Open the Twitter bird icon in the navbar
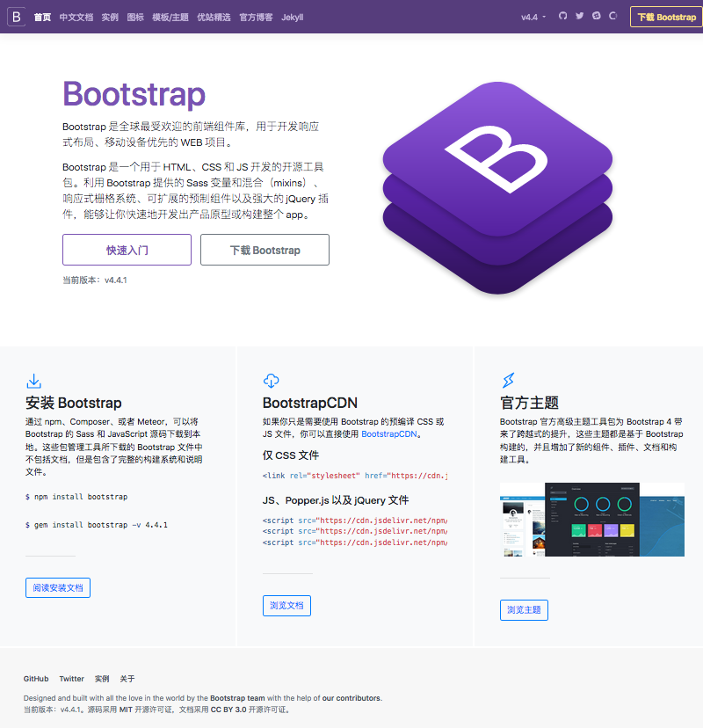This screenshot has height=728, width=703. pos(580,16)
